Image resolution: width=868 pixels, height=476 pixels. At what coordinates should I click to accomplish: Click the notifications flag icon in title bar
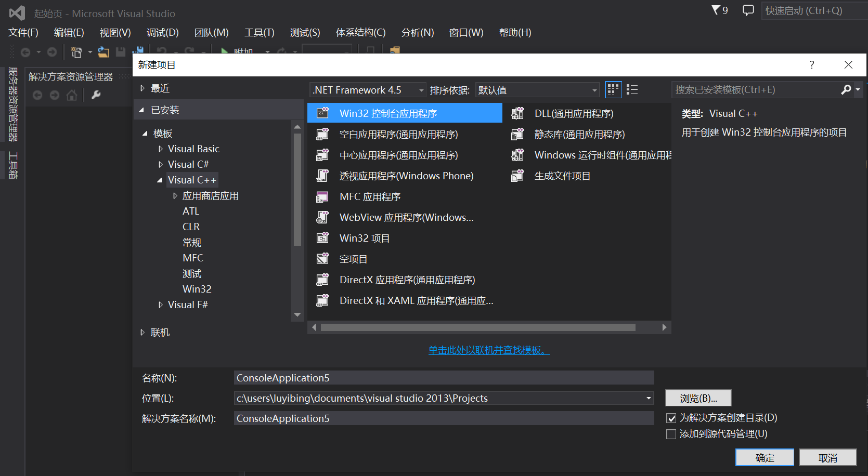pos(716,10)
